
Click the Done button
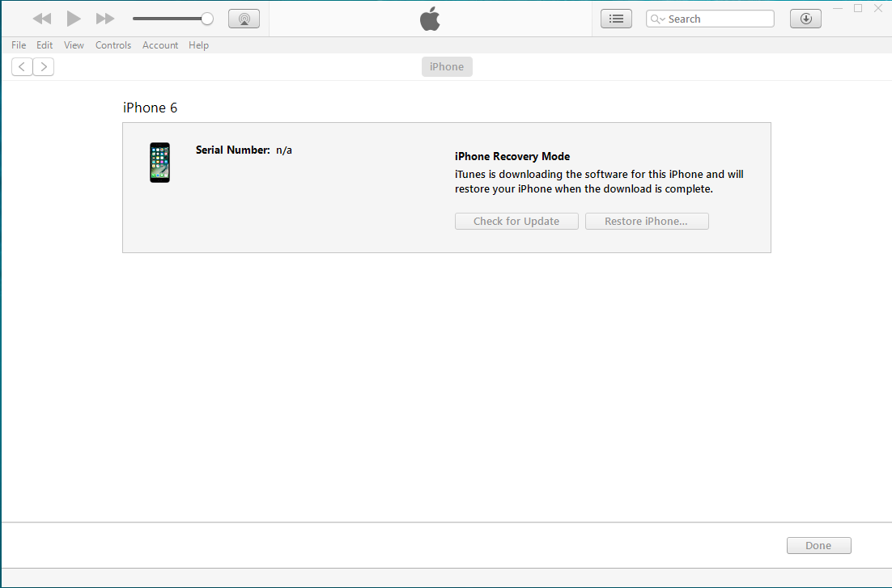[x=818, y=545]
